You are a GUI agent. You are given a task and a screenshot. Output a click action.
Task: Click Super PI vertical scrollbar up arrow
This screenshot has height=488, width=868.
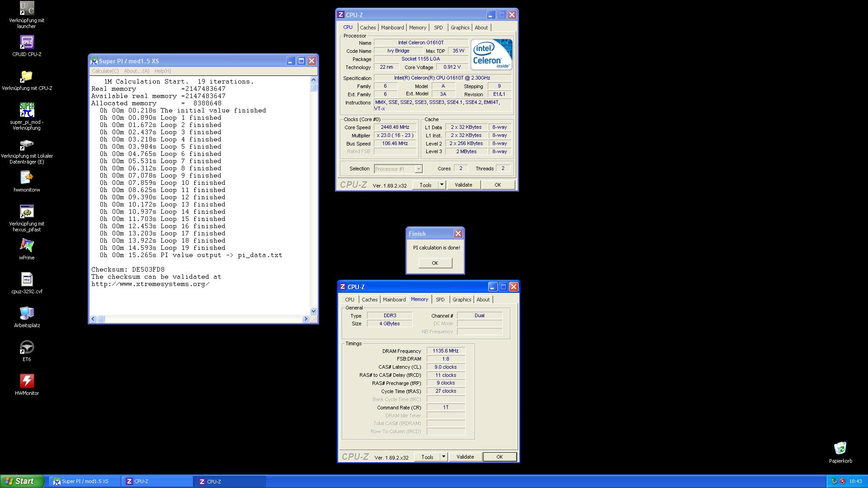tap(314, 80)
